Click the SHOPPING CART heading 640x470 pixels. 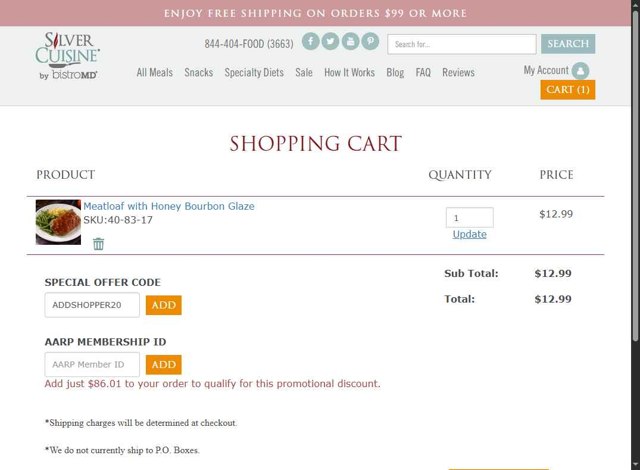click(x=316, y=144)
